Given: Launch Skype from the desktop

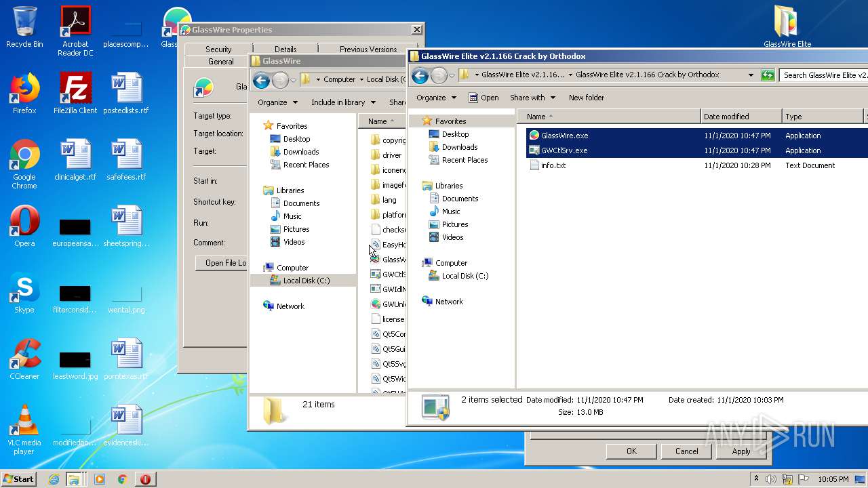Looking at the screenshot, I should (24, 293).
